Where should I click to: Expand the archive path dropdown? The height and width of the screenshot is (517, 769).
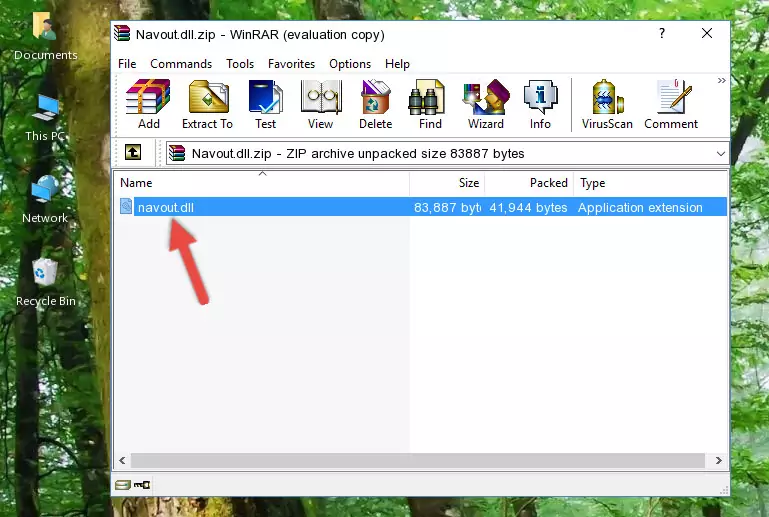coord(720,154)
